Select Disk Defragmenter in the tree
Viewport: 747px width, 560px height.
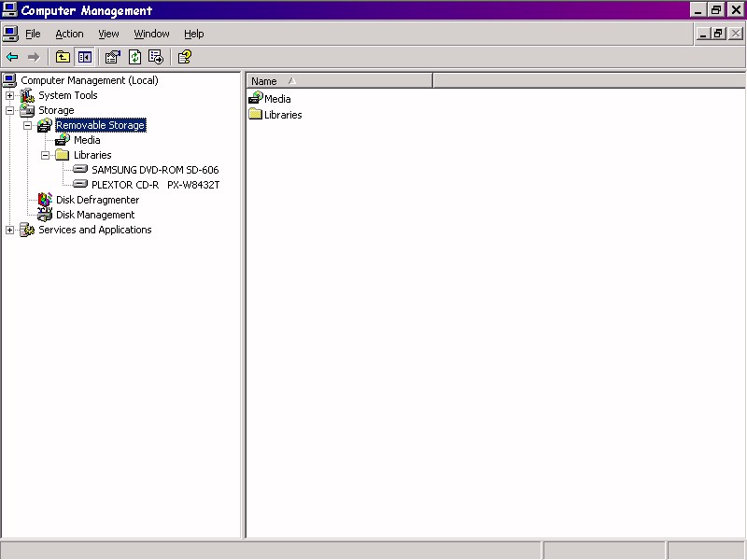pos(98,200)
